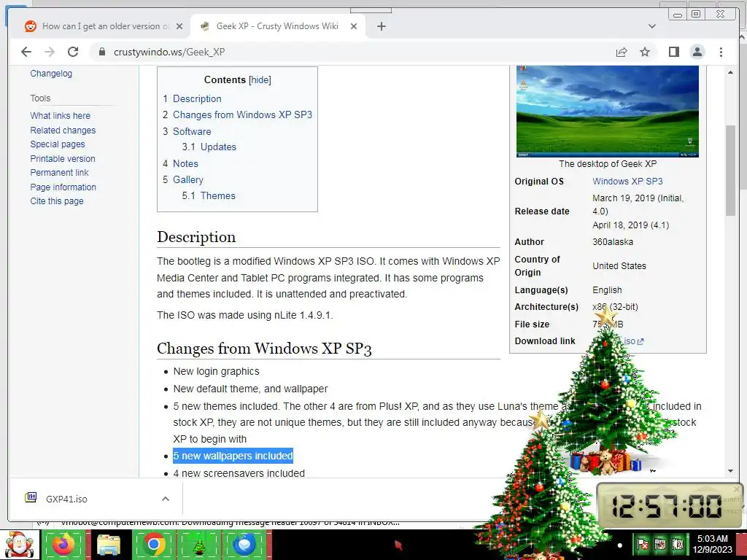Click the .iso download link in infobox
Viewport: 747px width, 560px height.
pos(633,341)
